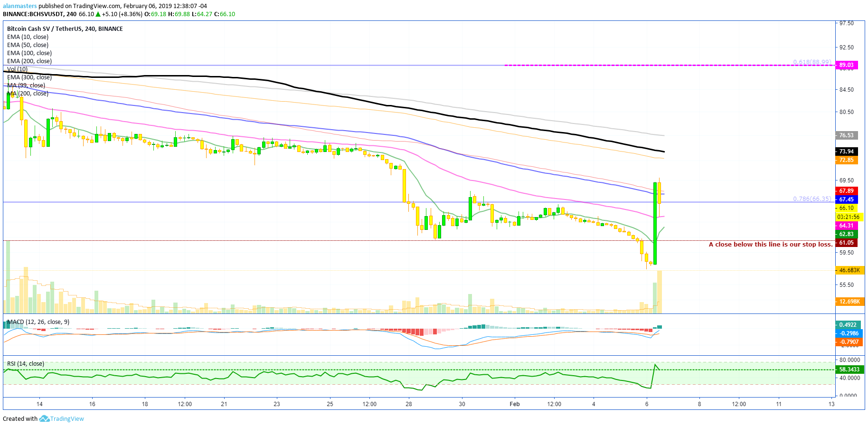Click the 80.50 price axis label

(x=847, y=112)
